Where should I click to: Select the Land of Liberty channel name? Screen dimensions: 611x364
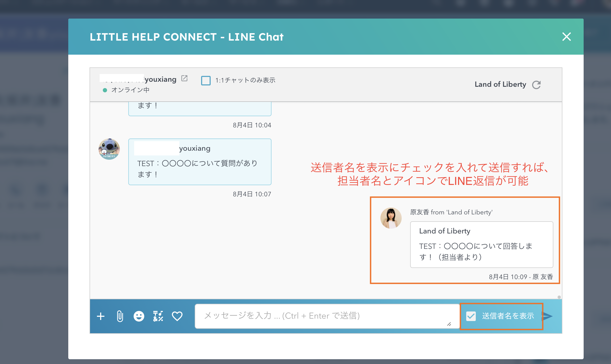(500, 84)
